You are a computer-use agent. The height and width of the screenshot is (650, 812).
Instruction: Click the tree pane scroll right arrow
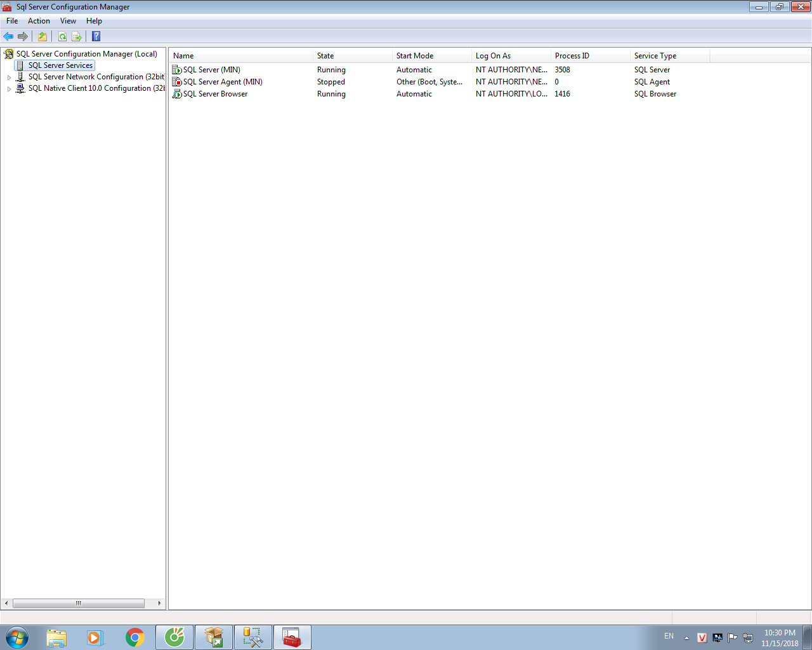[159, 603]
